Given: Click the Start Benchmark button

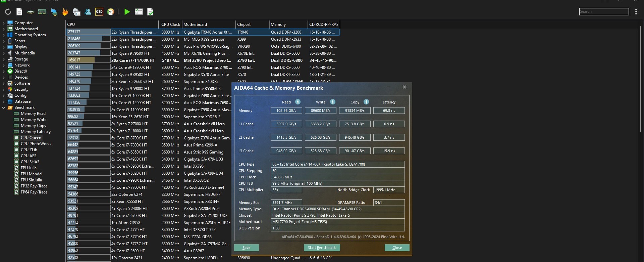Looking at the screenshot, I should pyautogui.click(x=322, y=248).
